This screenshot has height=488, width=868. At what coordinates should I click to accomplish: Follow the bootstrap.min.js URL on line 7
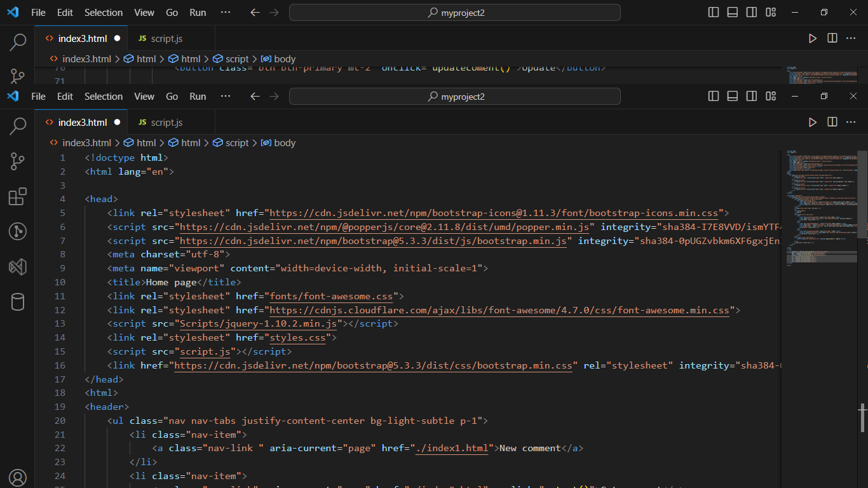373,241
